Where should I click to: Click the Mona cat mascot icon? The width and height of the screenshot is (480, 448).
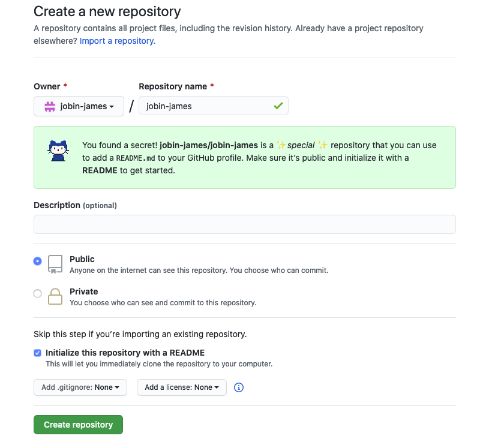[x=58, y=151]
